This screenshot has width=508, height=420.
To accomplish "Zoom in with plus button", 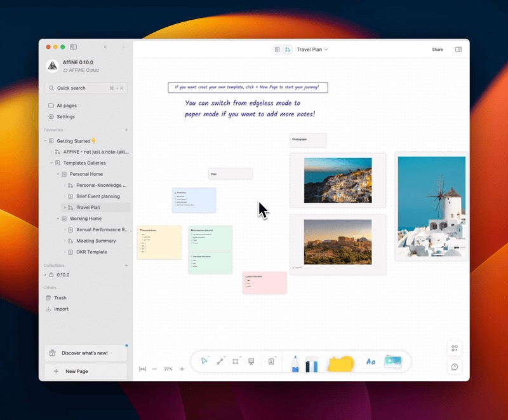I will [182, 369].
